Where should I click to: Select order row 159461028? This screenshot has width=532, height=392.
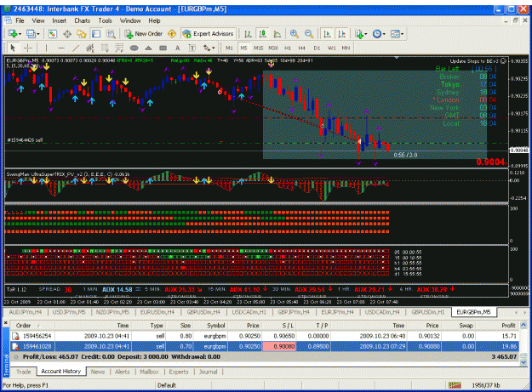pyautogui.click(x=265, y=346)
